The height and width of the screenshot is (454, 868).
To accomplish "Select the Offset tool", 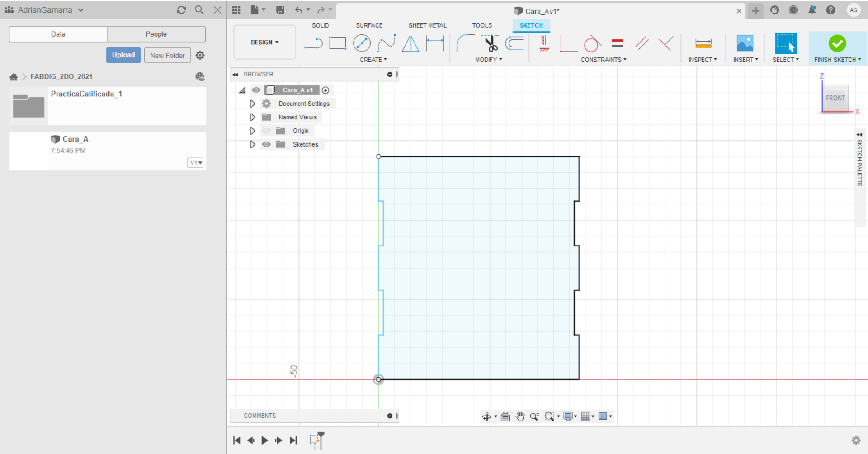I will tap(514, 43).
